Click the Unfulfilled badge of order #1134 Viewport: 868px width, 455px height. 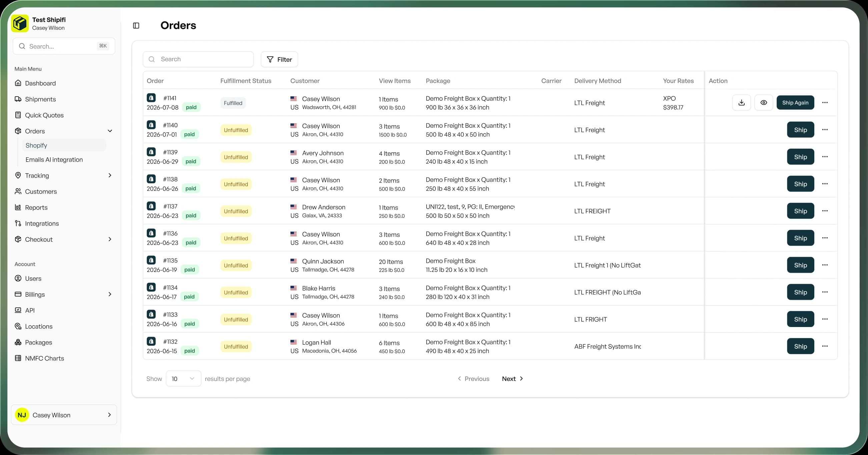(x=236, y=292)
